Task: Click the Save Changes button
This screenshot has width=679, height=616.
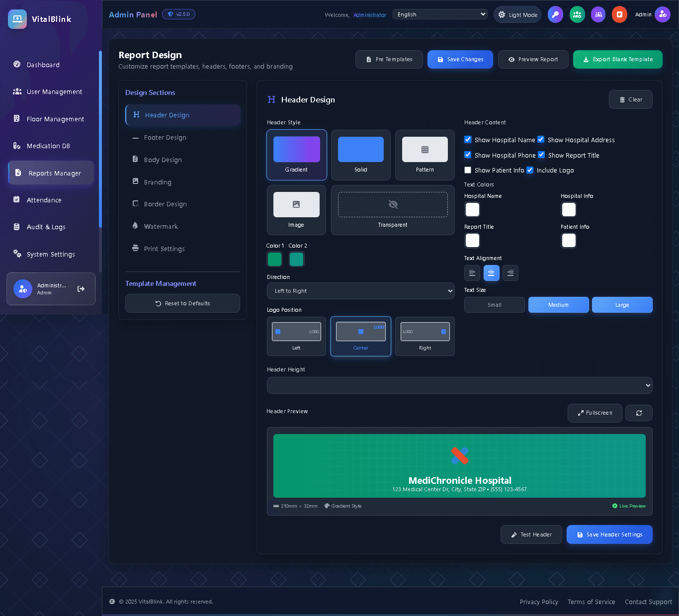Action: [460, 59]
